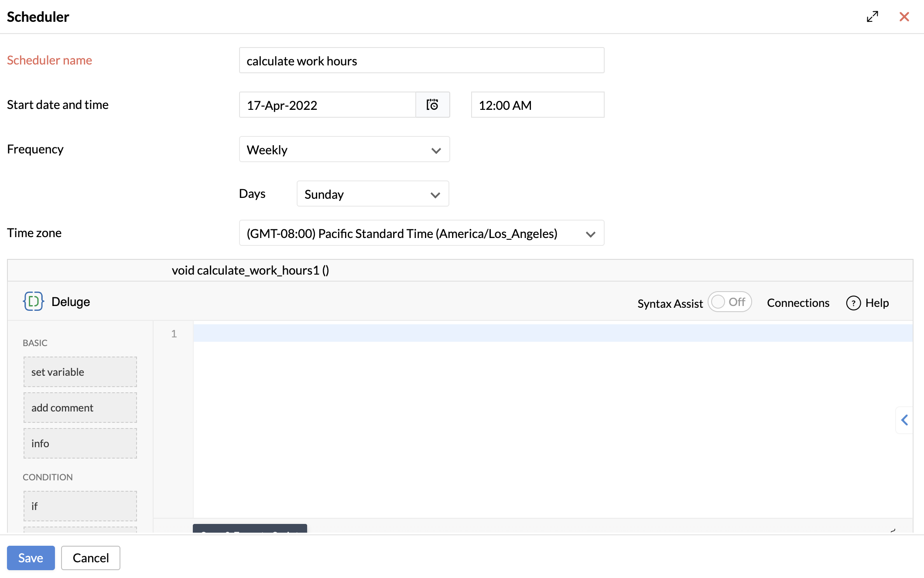924x578 pixels.
Task: Select the info block in Basic section
Action: point(80,443)
